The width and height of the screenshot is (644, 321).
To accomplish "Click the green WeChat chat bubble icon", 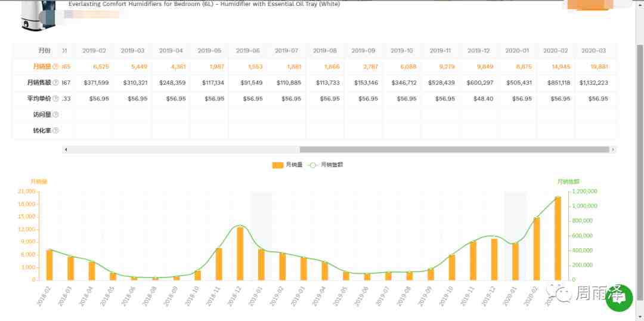I will [x=619, y=298].
